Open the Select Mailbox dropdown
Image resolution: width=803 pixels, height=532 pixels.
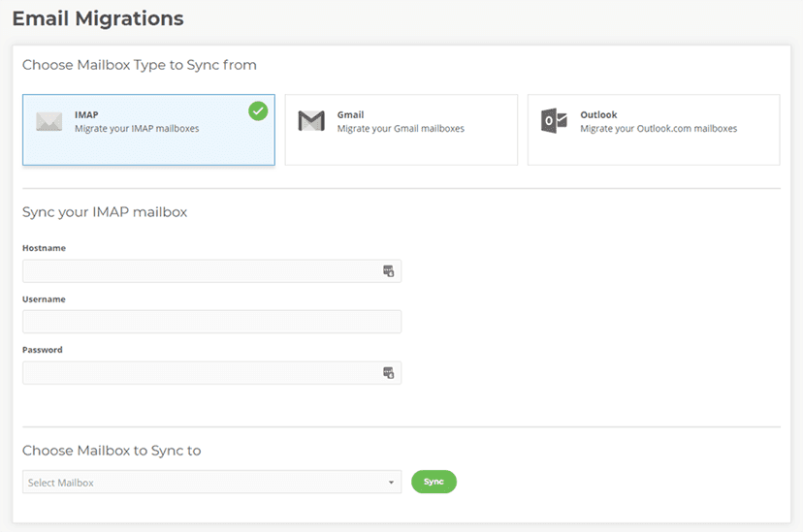point(212,482)
